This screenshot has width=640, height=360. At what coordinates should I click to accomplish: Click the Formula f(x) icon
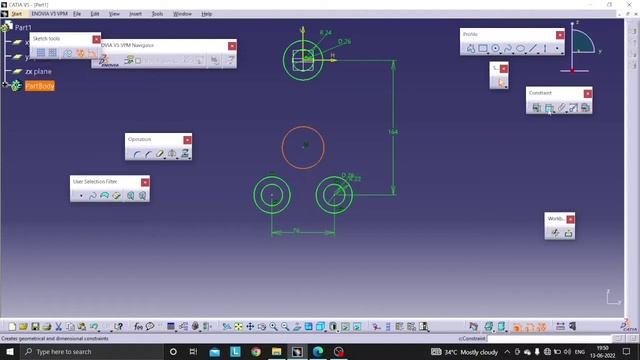point(138,327)
